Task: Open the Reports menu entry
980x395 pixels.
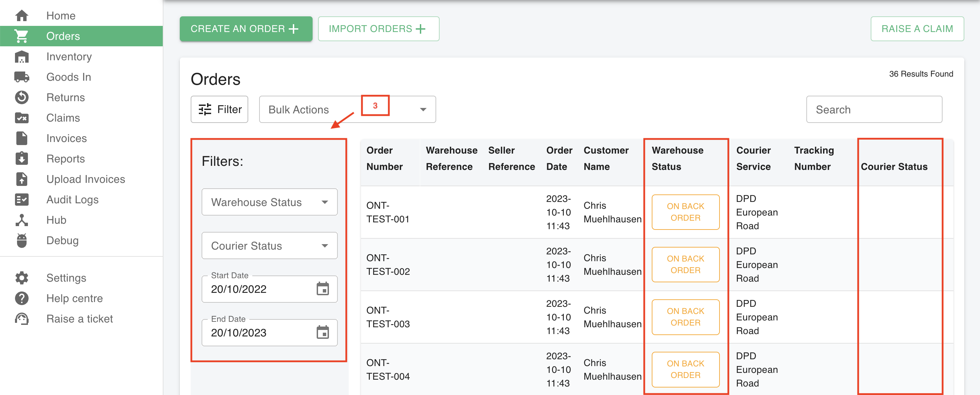Action: 65,159
